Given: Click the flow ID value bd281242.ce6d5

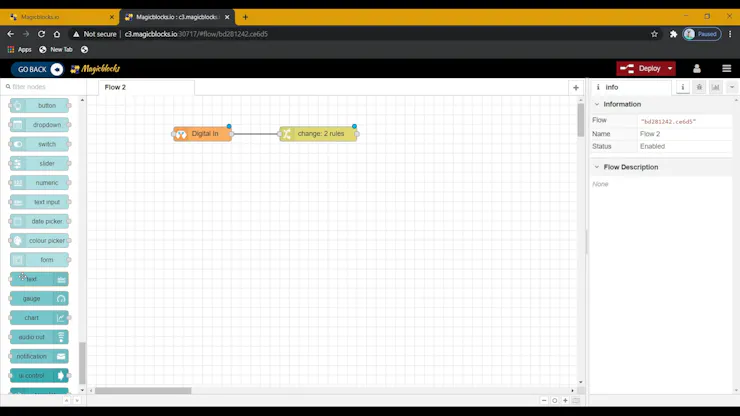Looking at the screenshot, I should (668, 121).
